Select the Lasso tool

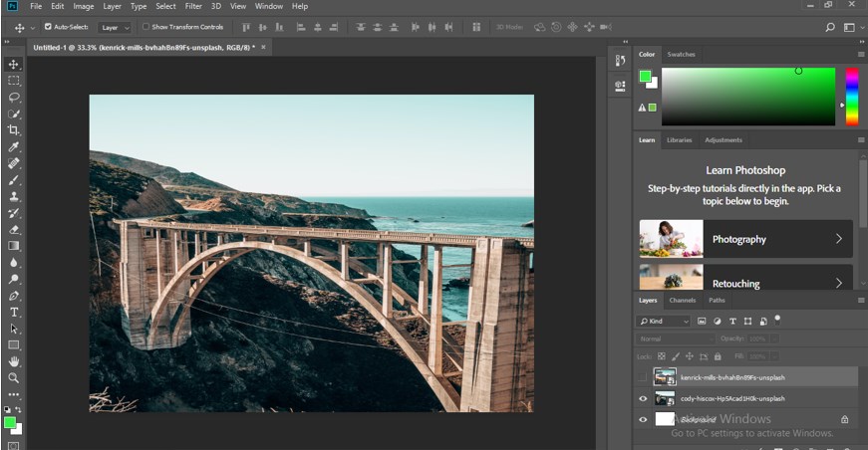[14, 97]
